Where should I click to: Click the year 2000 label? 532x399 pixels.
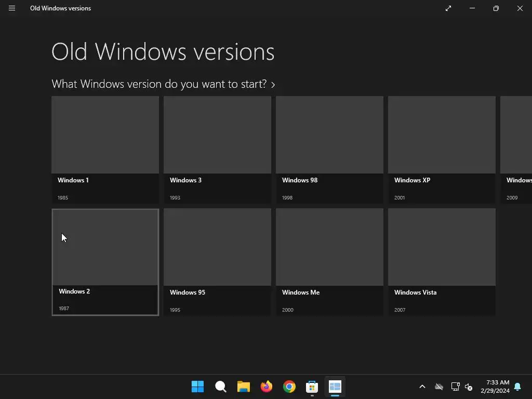(x=287, y=310)
